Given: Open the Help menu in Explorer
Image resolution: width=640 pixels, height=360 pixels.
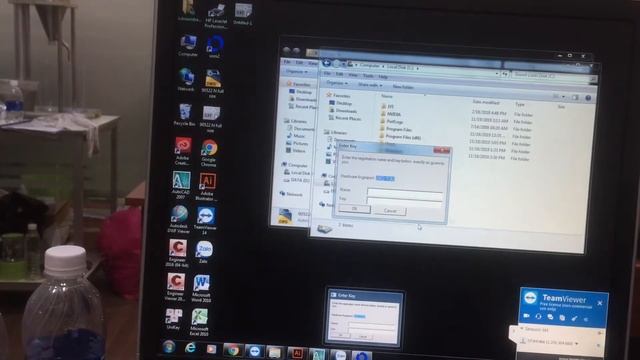Looking at the screenshot, I should pos(383,77).
